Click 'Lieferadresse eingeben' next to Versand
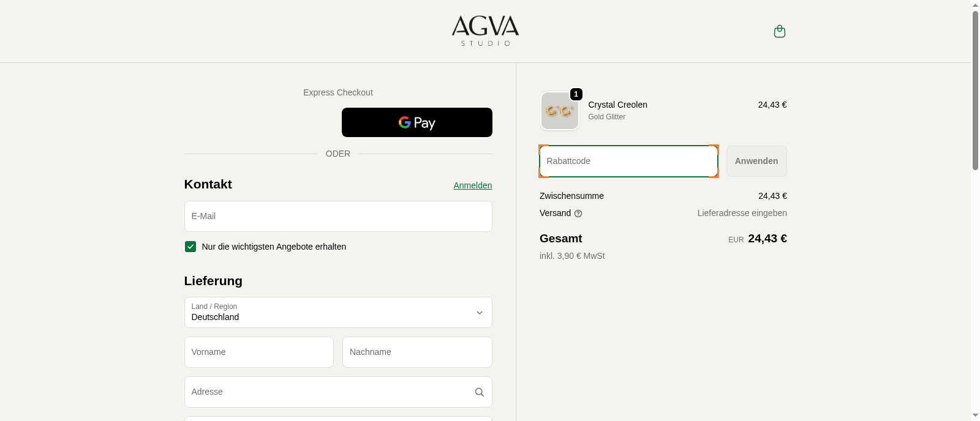 (742, 213)
